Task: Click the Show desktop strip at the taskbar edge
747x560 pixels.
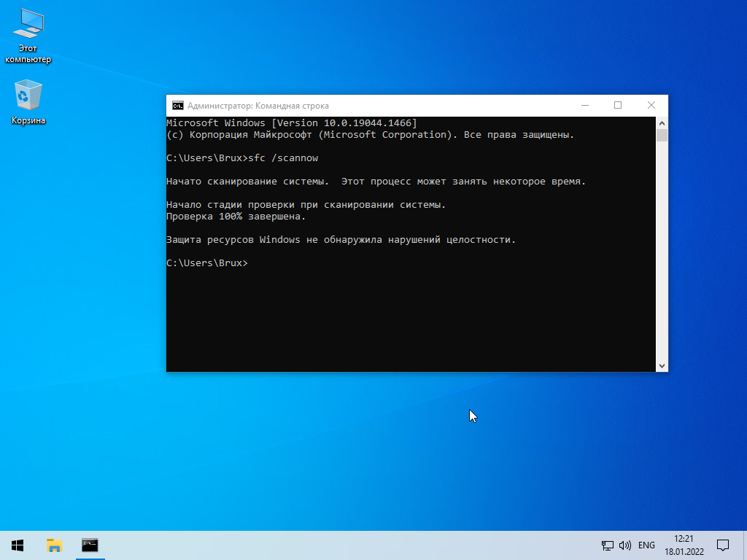Action: (745, 545)
